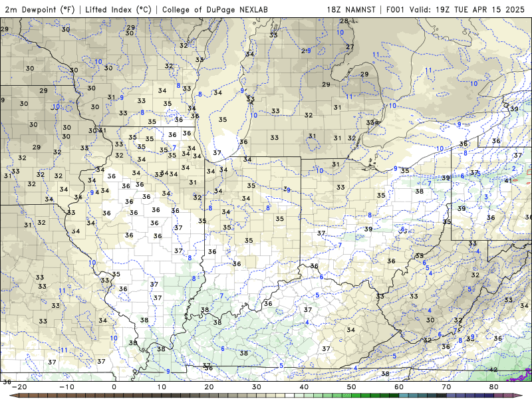Click the "F001" forecast hour label
This screenshot has height=399, width=532.
[x=395, y=9]
